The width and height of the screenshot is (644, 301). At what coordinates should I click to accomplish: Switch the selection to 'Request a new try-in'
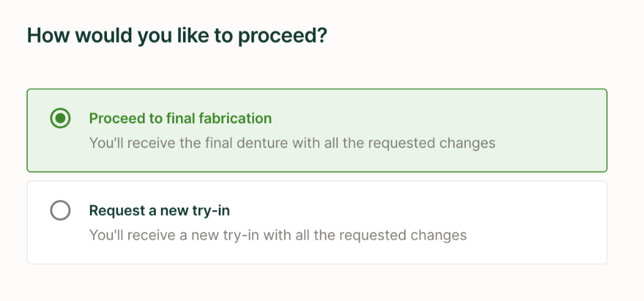[60, 210]
